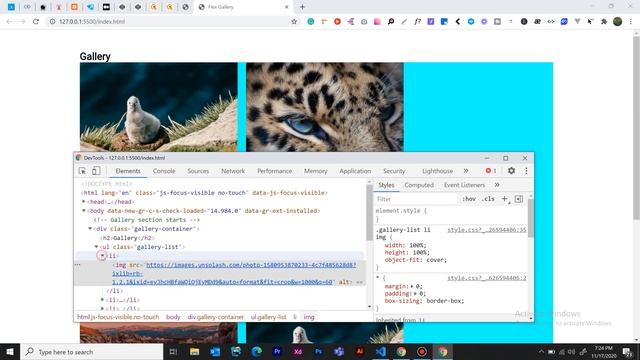Show more Styles sidebar tabs
The height and width of the screenshot is (360, 640).
[497, 185]
